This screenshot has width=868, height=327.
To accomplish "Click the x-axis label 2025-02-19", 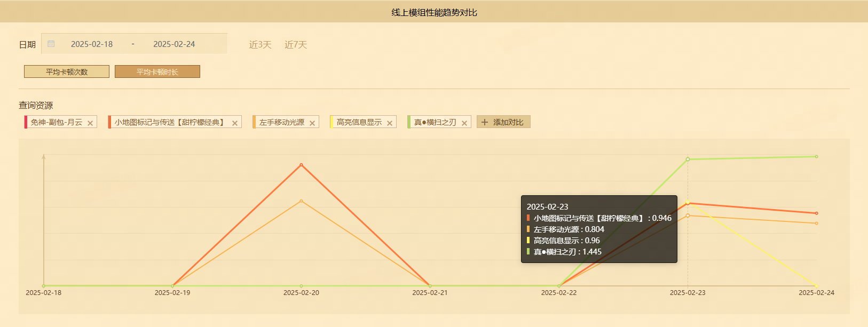I will [x=172, y=292].
